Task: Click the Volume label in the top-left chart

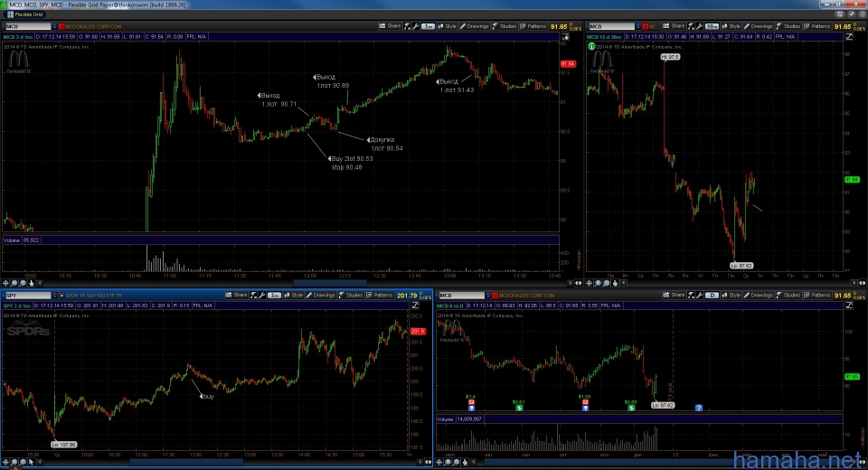Action: [x=12, y=240]
